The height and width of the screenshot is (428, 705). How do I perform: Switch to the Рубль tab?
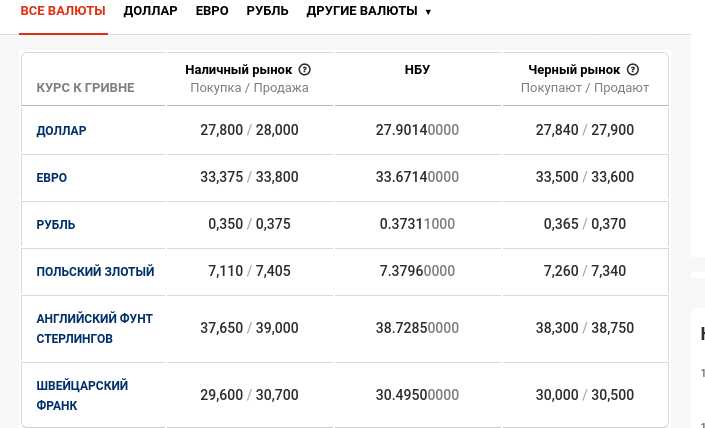coord(268,11)
